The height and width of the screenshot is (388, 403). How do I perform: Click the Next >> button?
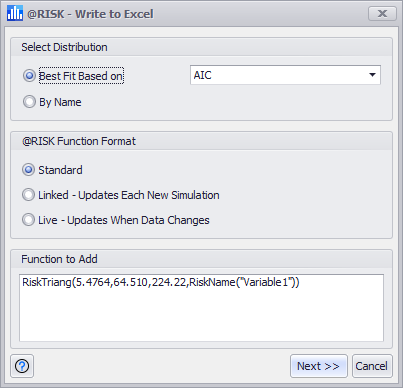(319, 366)
